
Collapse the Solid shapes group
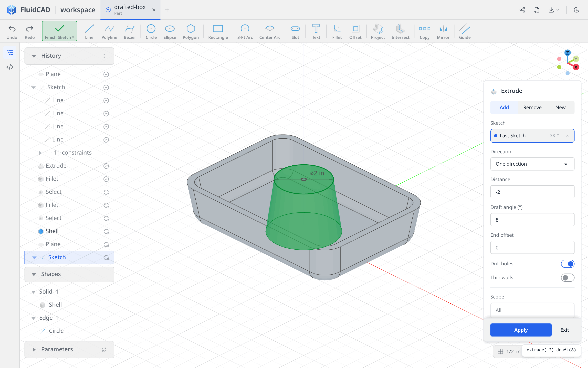pos(33,292)
